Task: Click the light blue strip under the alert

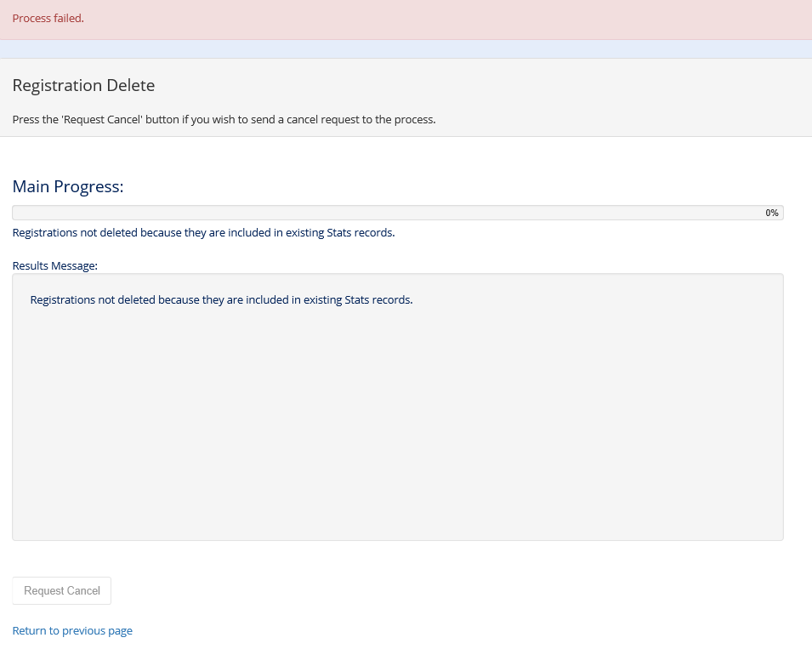Action: tap(406, 48)
